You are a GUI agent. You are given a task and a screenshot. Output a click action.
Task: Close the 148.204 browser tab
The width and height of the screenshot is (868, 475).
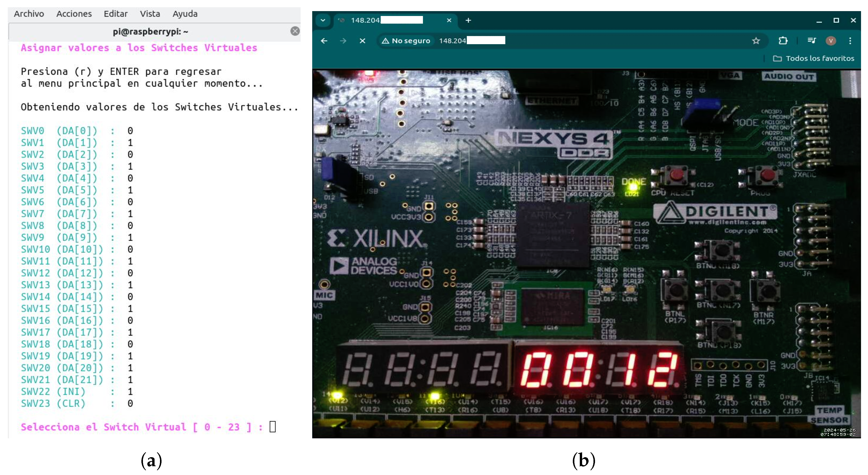click(449, 20)
